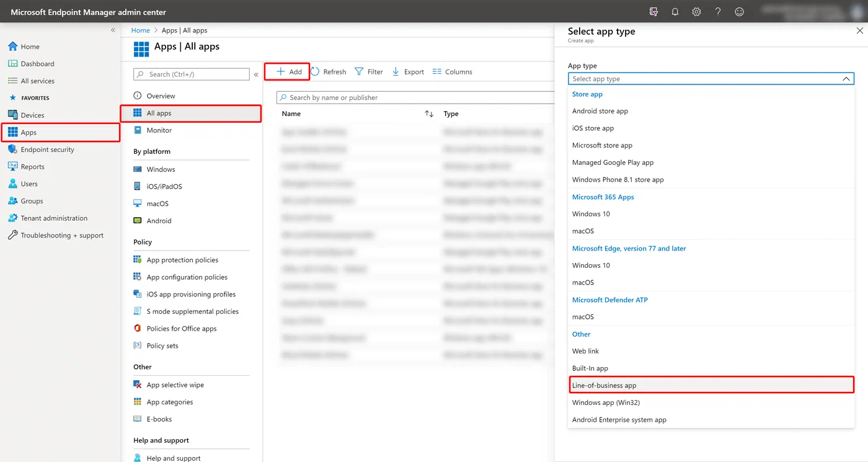
Task: Click the Search (Ctrl+/) menu field
Action: tap(192, 74)
